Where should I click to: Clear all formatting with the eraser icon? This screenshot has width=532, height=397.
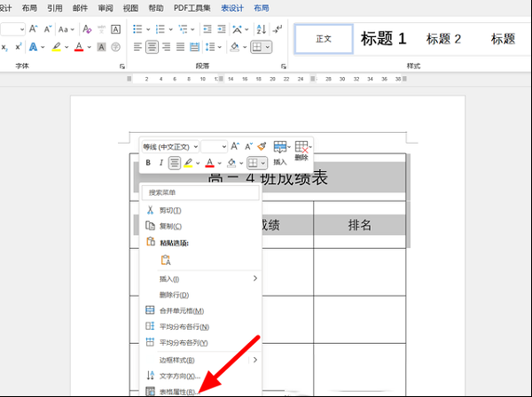[x=87, y=29]
